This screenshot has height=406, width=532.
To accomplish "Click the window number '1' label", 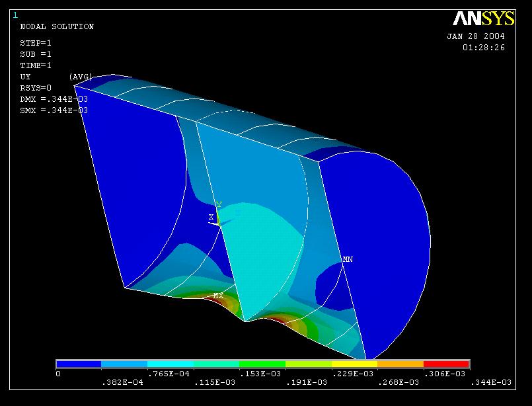I will click(x=15, y=15).
